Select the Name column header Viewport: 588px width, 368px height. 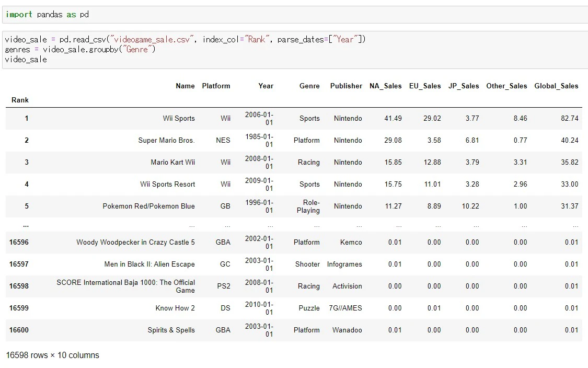[185, 86]
